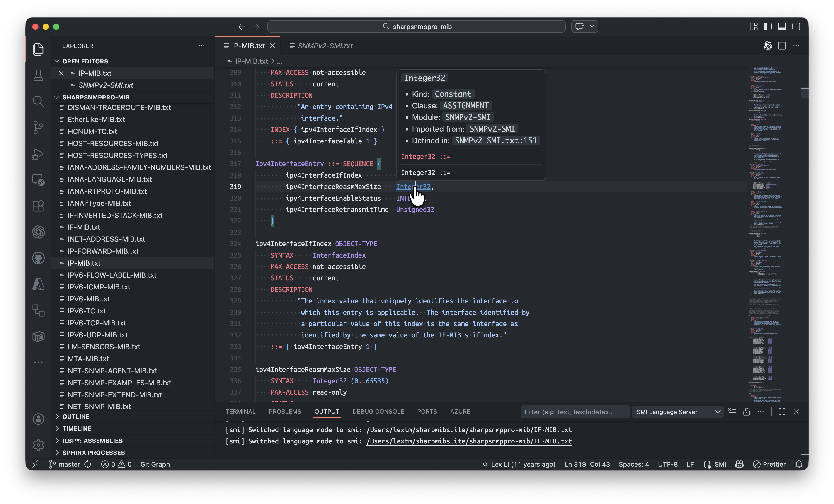Toggle the bottom panel visibility
834x504 pixels.
pyautogui.click(x=782, y=27)
